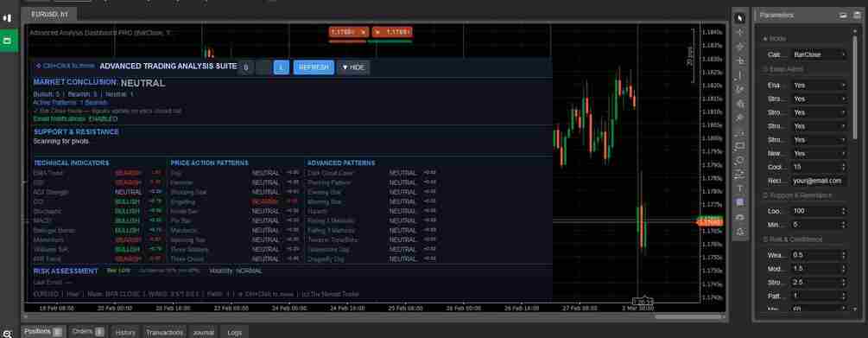
Task: Switch to the History tab
Action: [125, 333]
